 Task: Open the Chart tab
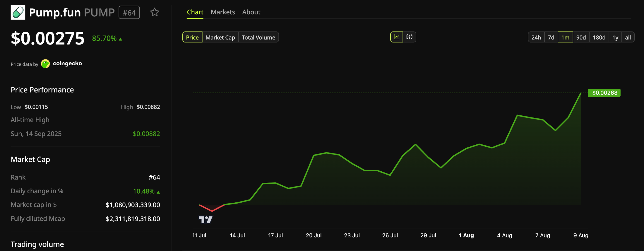pos(195,12)
